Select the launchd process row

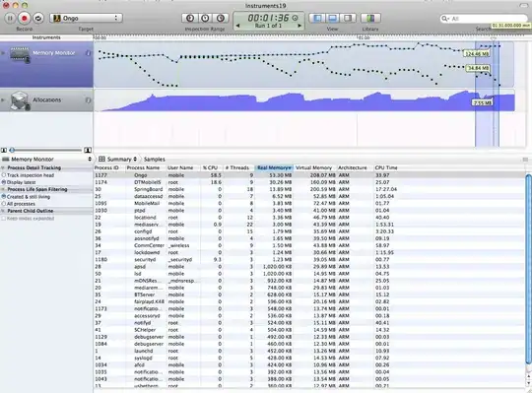(309, 351)
